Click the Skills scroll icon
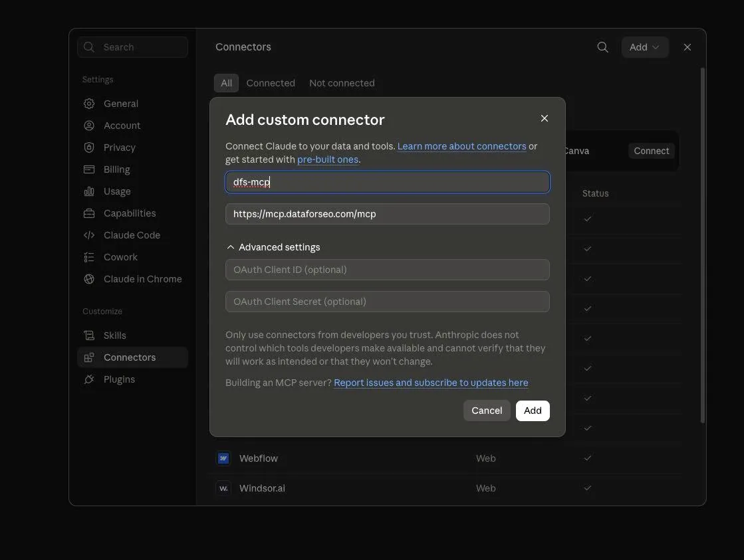Screen dimensions: 744x560 89,335
